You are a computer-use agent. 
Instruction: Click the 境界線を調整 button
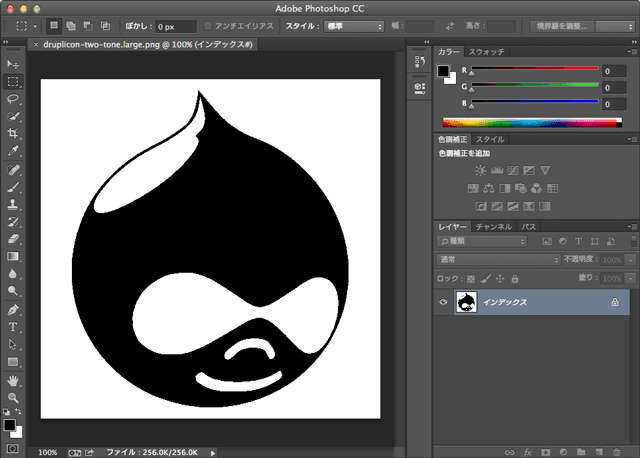[562, 26]
